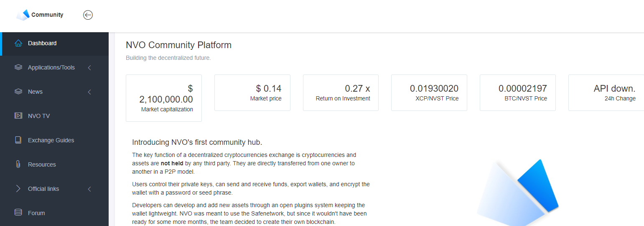Screen dimensions: 644x226
Task: Click paragraph starting 'Developers can develop and add'
Action: tap(249, 213)
